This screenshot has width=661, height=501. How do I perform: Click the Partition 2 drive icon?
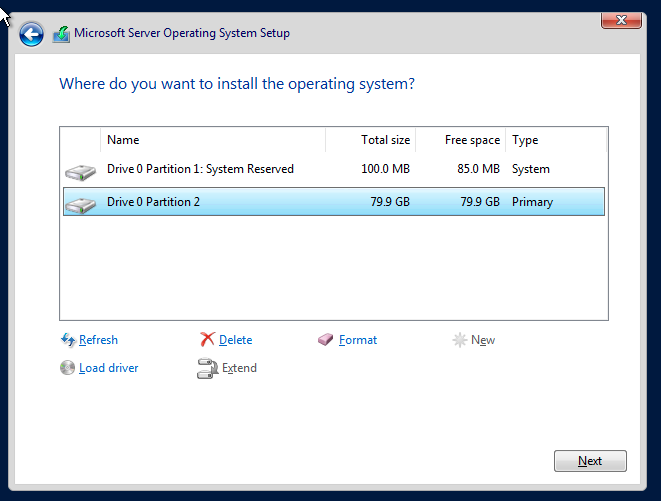pos(81,205)
